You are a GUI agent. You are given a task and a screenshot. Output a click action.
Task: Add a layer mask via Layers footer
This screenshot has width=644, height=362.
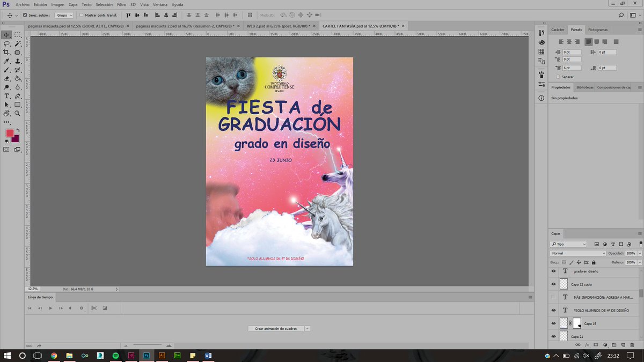point(596,345)
